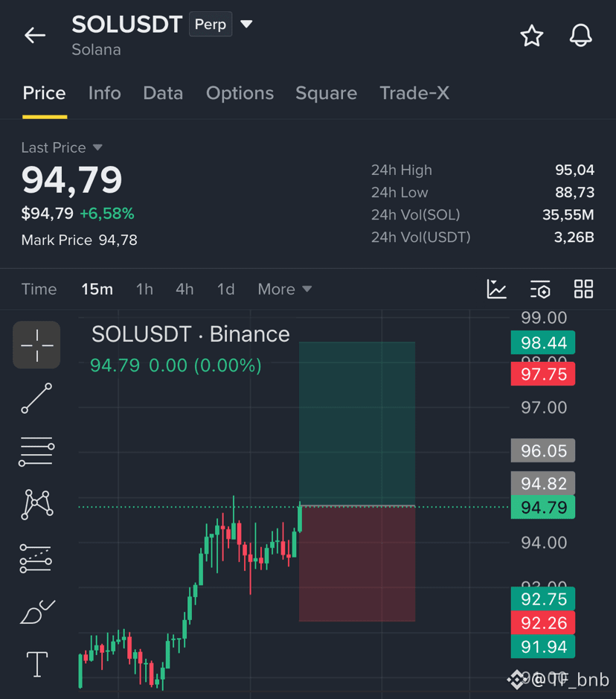Screen dimensions: 616x699
Task: Click the Solana subtitle text
Action: pyautogui.click(x=96, y=49)
